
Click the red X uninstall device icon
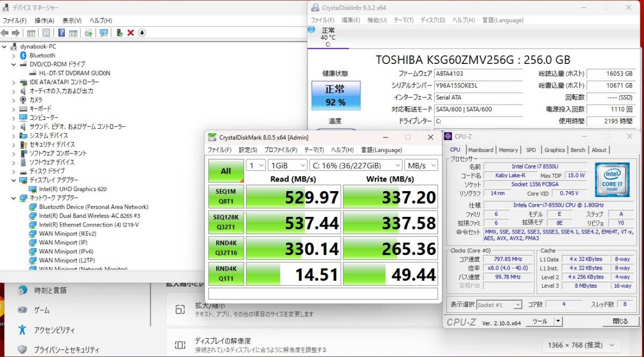[130, 33]
